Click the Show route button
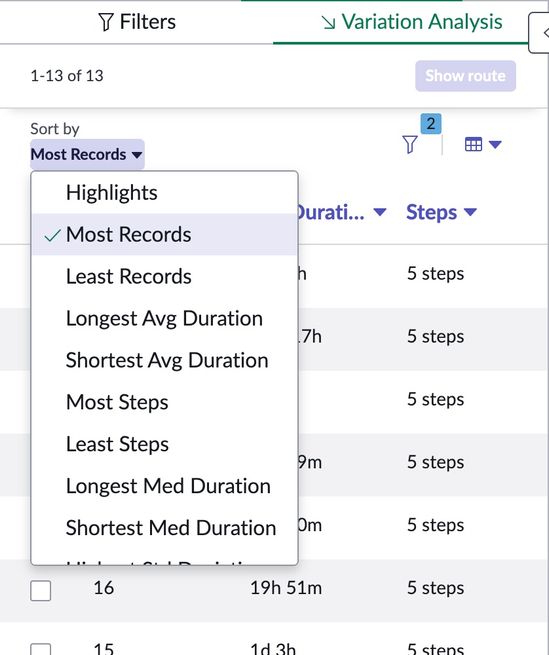Screen dimensions: 549x655 click(465, 76)
